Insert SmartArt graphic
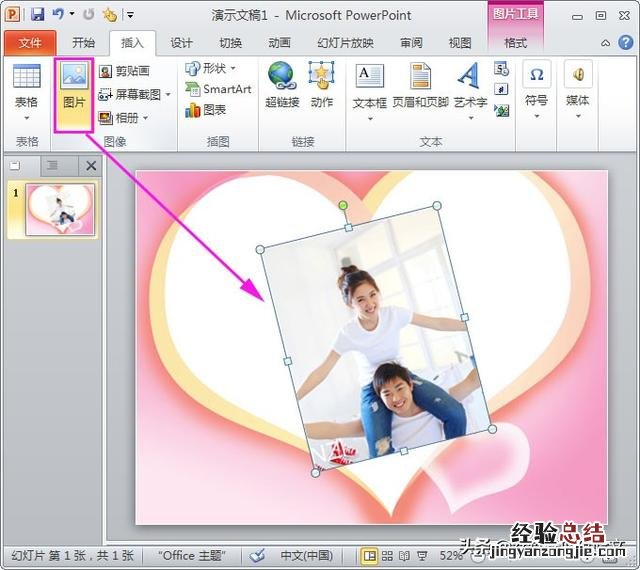Image resolution: width=640 pixels, height=570 pixels. 218,89
